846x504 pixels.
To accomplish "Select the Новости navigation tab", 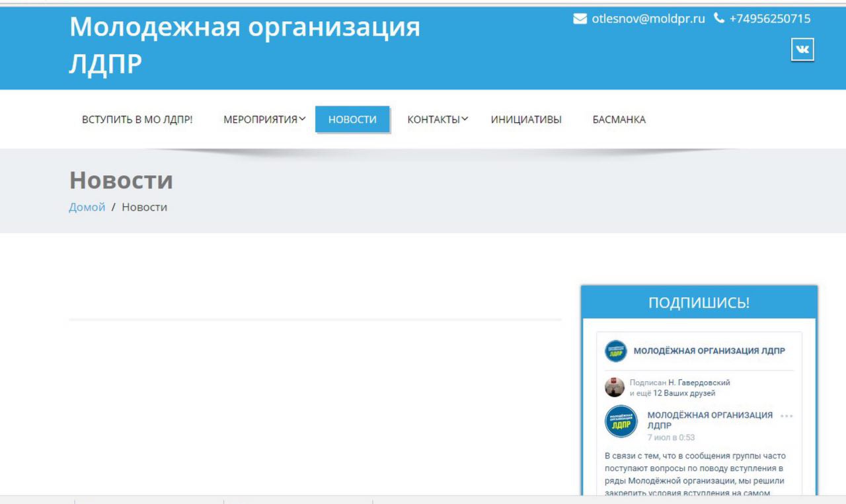I will click(x=352, y=120).
